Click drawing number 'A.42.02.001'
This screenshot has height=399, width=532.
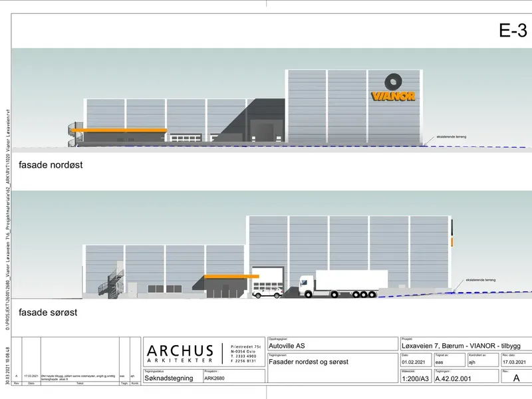click(453, 378)
